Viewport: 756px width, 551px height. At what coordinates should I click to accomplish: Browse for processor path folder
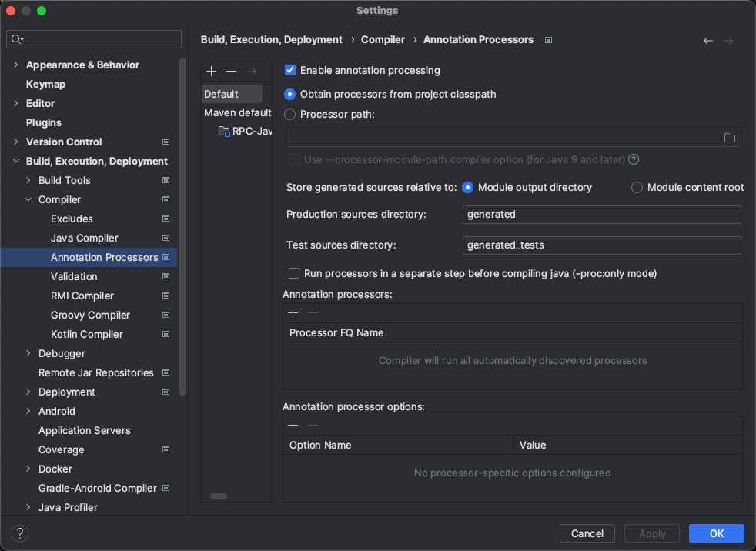pos(730,139)
